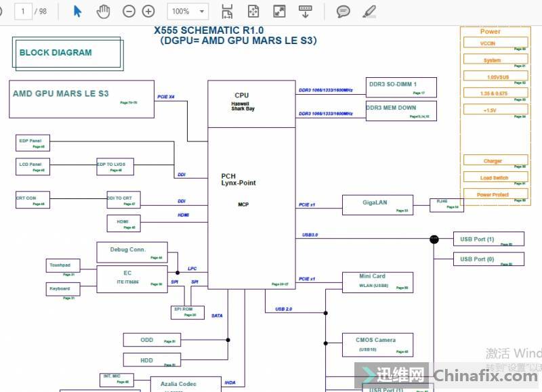Viewport: 542px width, 392px height.
Task: Click the Debug Conn. block
Action: click(x=132, y=252)
